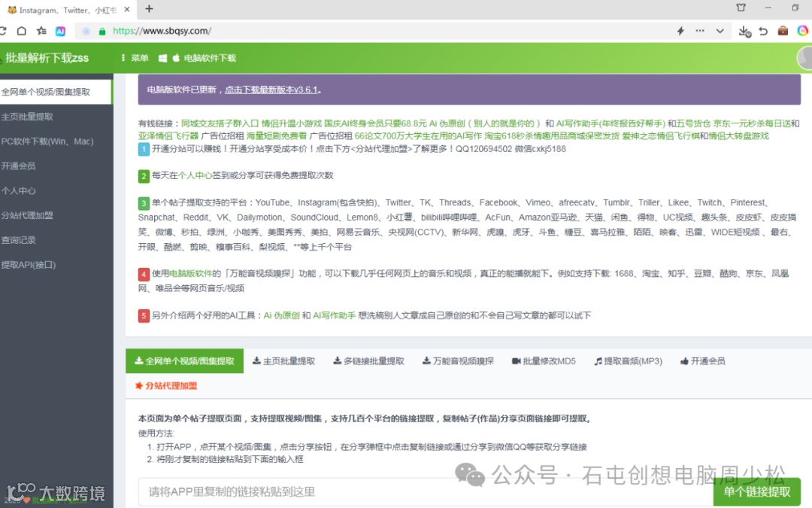This screenshot has width=812, height=508.
Task: Click the red number 4 notice badge
Action: click(x=144, y=274)
